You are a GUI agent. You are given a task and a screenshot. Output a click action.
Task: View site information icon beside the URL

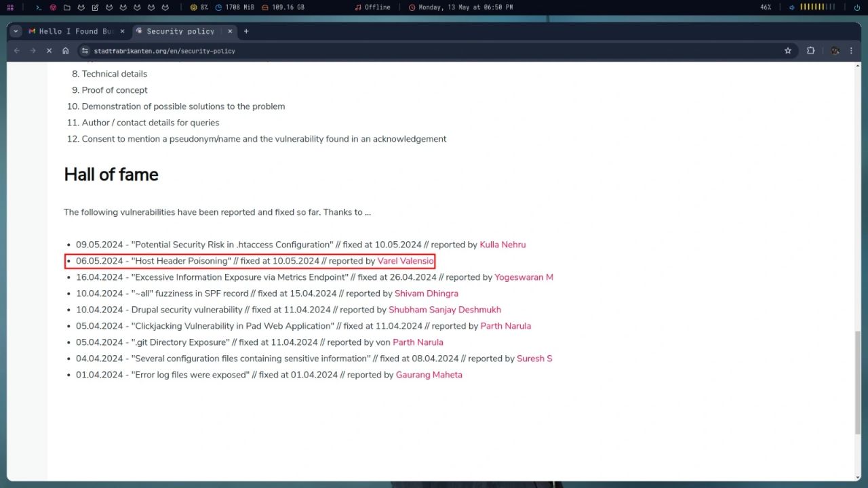[x=85, y=51]
